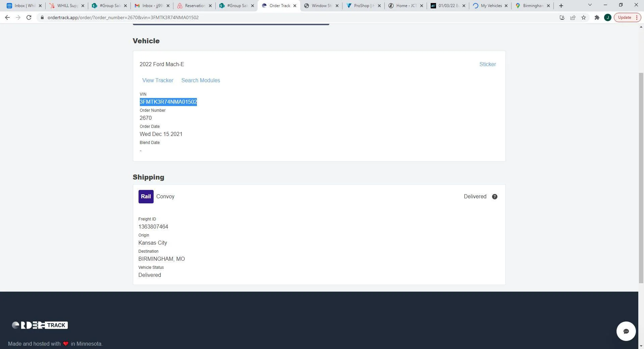Open the Extensions puzzle icon
This screenshot has height=349, width=644.
point(597,17)
